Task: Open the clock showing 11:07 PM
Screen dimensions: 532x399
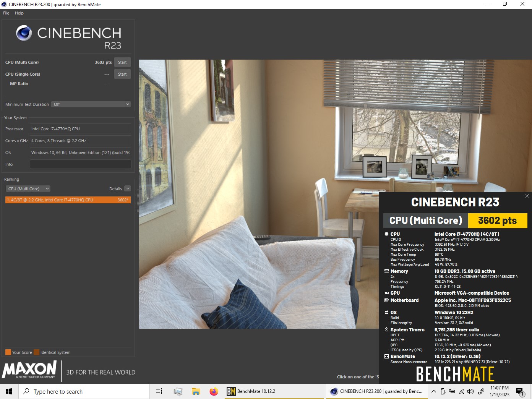Action: (x=500, y=391)
